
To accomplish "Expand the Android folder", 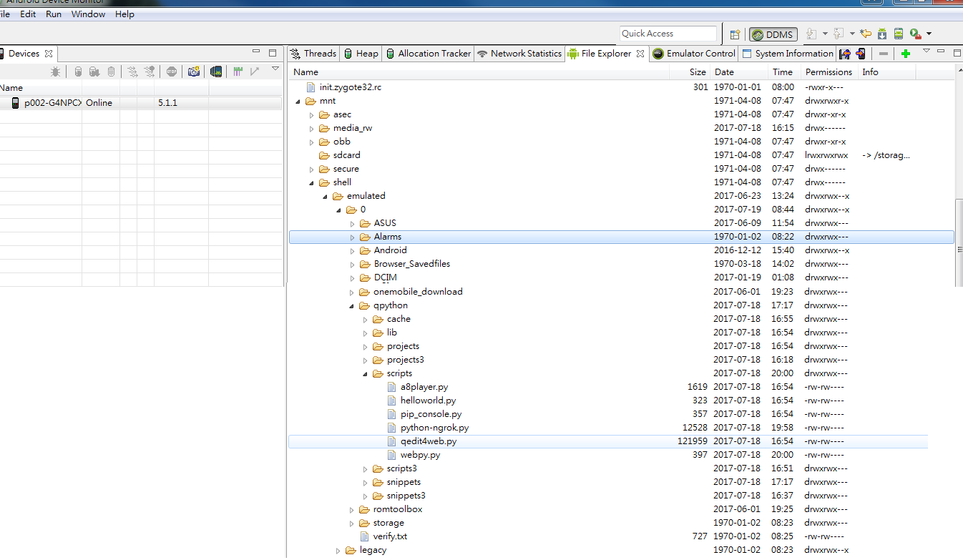I will [x=351, y=250].
